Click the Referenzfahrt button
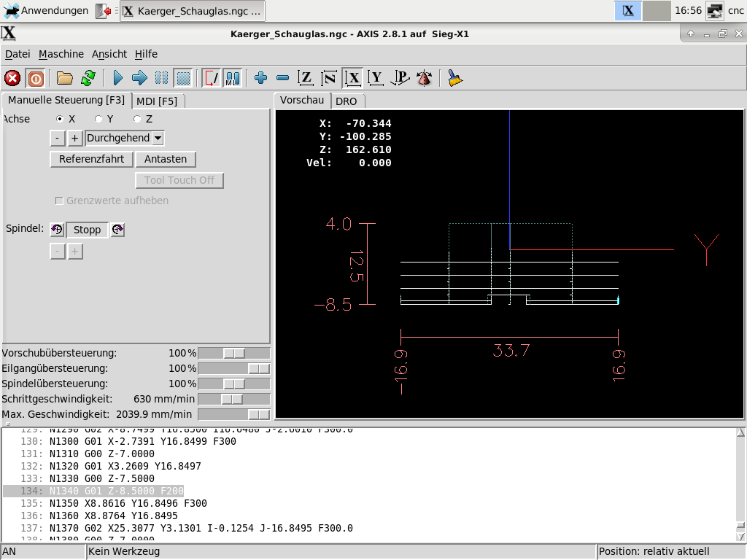Screen dimensions: 747x560 coord(91,159)
